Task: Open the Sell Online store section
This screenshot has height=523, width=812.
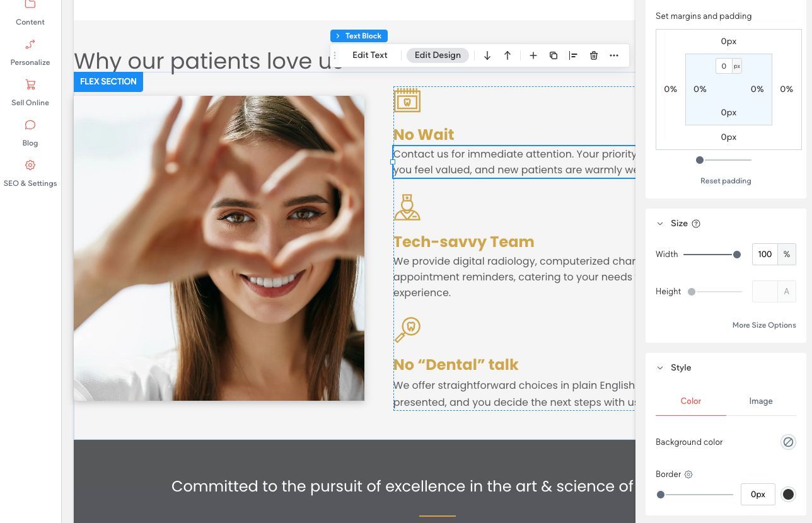Action: coord(30,93)
